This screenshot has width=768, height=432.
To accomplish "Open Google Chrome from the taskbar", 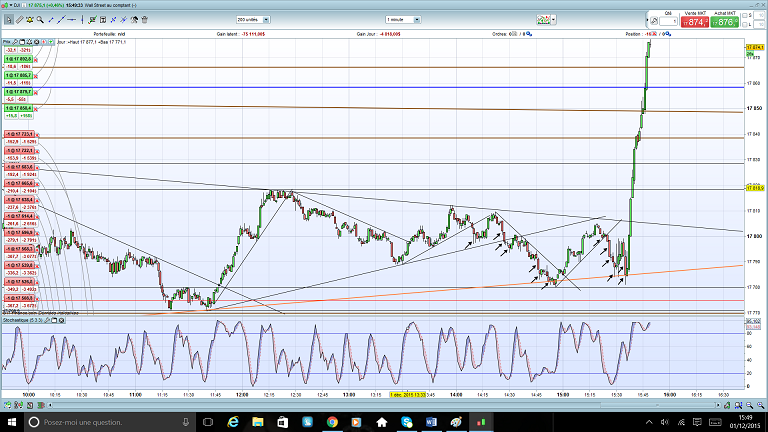I will coord(332,422).
